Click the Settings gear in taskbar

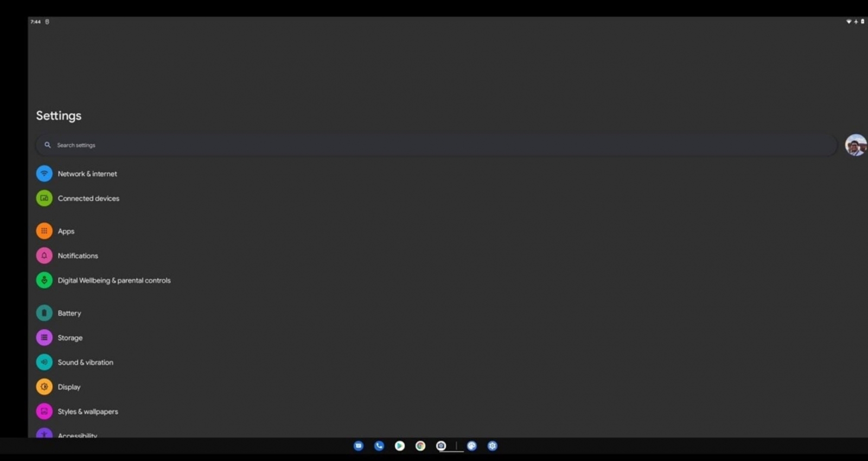click(x=492, y=446)
